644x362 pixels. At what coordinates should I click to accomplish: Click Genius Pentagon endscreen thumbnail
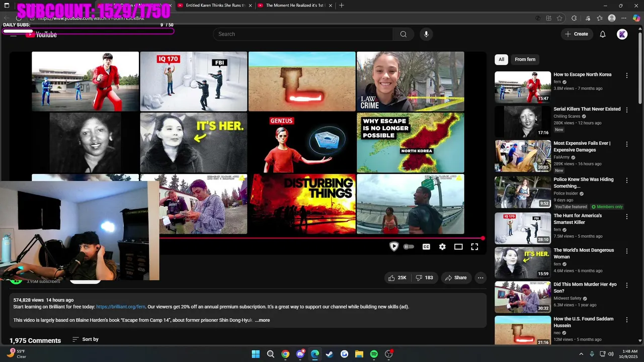tap(302, 143)
